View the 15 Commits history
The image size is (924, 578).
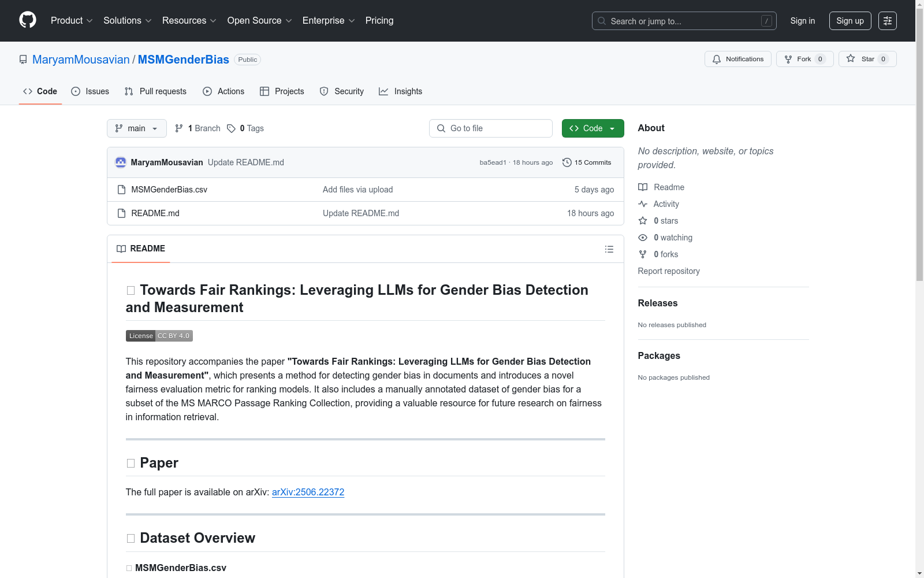(x=587, y=162)
